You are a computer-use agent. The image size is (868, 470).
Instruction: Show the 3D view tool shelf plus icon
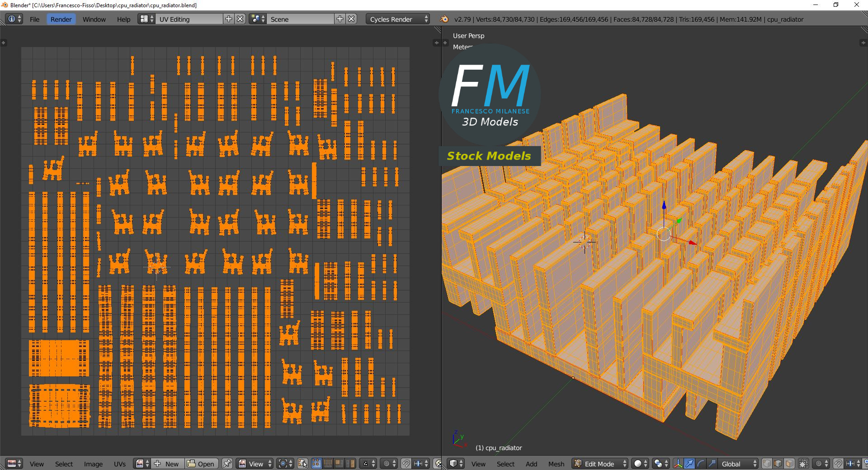tap(445, 43)
